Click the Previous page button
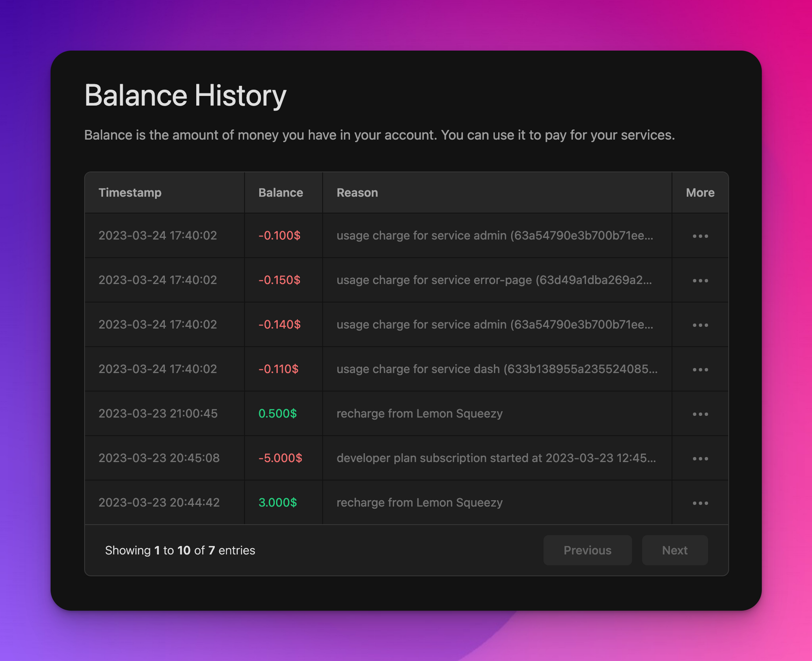Viewport: 812px width, 661px height. (587, 550)
